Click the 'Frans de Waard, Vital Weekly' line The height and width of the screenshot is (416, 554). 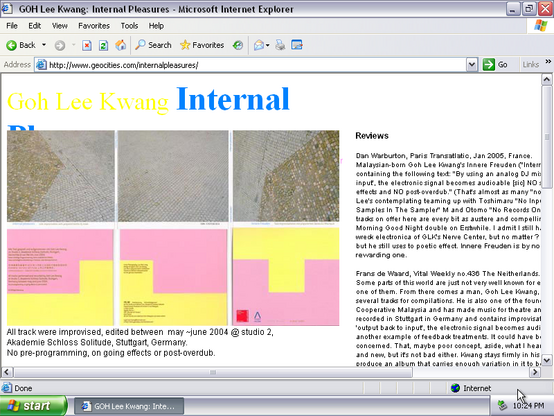[448, 274]
